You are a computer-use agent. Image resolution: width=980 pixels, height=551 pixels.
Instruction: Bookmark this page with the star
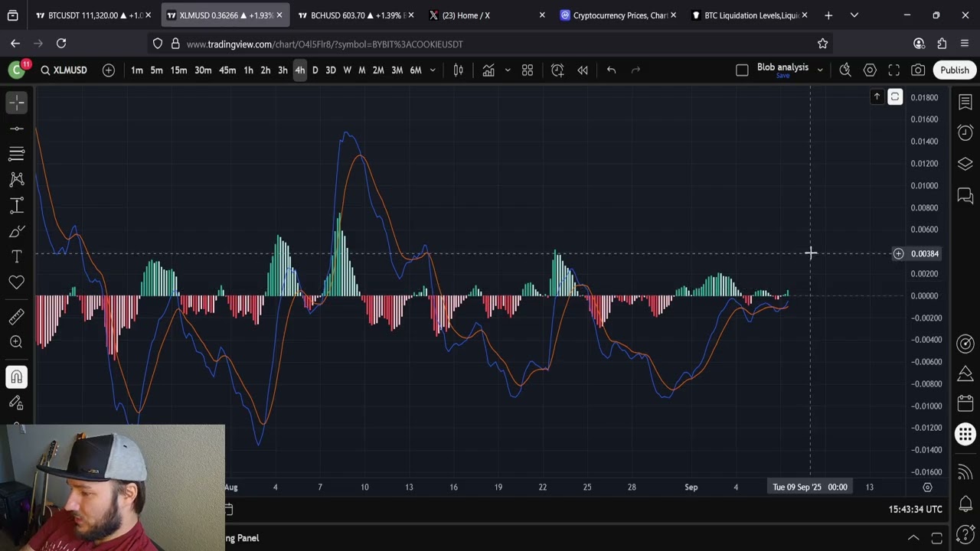point(822,44)
